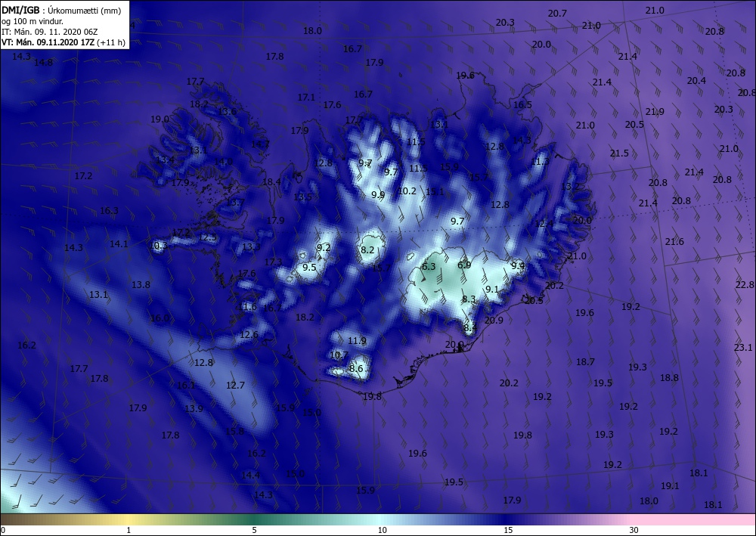Viewport: 756px width, 536px height.
Task: Click the '10.7' value on the map
Action: (339, 355)
